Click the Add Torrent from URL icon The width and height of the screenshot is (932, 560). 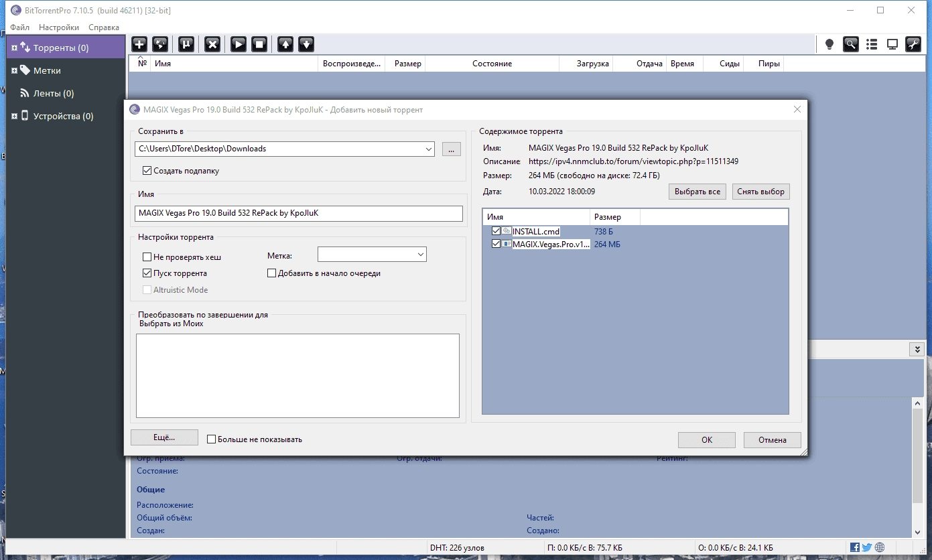tap(160, 44)
